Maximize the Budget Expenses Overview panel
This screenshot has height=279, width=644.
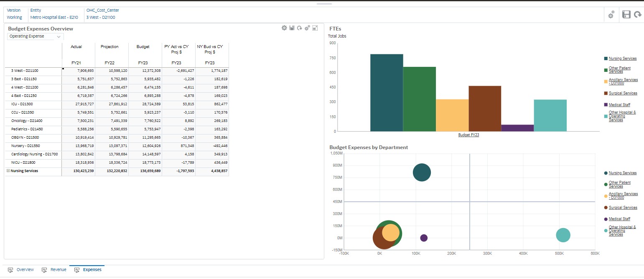(315, 28)
